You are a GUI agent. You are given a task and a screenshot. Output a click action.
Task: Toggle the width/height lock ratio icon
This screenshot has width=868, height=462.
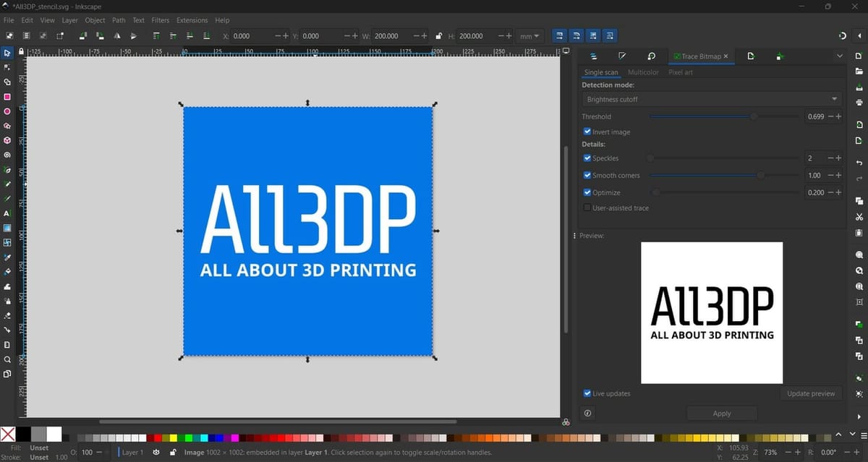439,35
